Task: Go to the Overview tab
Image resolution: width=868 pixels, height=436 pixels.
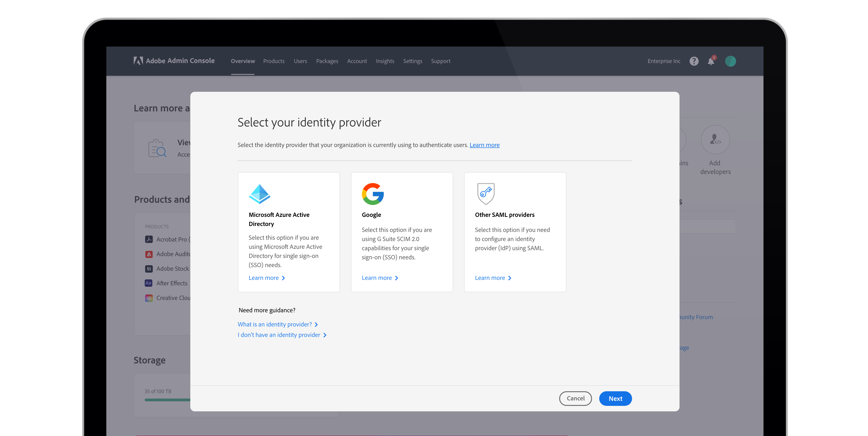Action: point(243,61)
